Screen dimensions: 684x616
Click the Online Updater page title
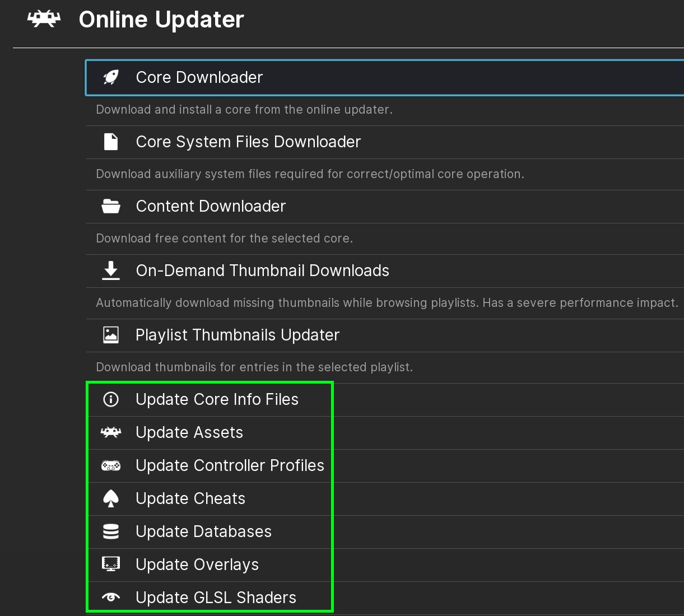(x=161, y=20)
